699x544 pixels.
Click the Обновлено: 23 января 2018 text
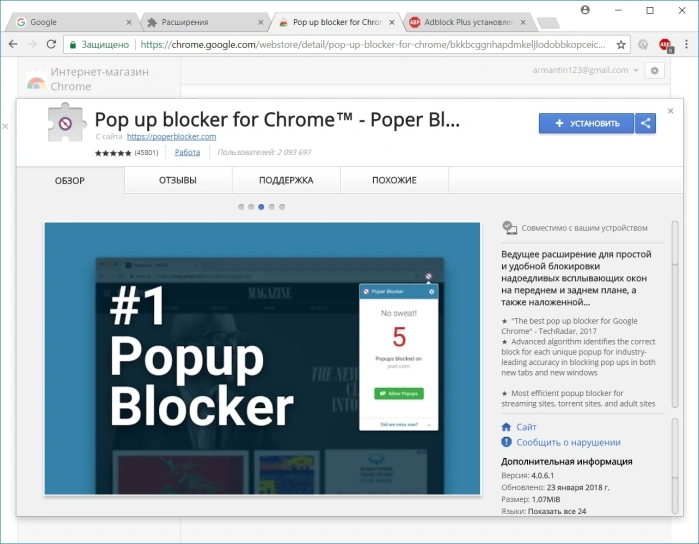(x=555, y=487)
